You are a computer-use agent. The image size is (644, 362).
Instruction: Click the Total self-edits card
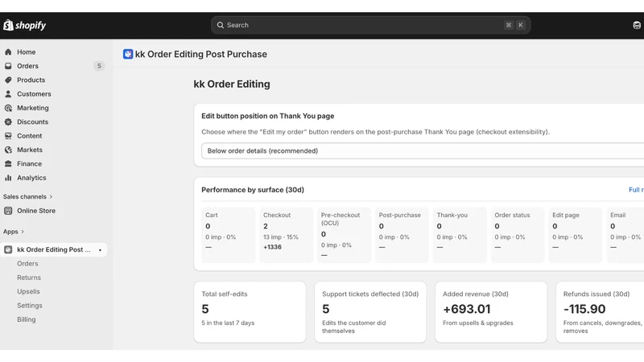[x=250, y=312]
